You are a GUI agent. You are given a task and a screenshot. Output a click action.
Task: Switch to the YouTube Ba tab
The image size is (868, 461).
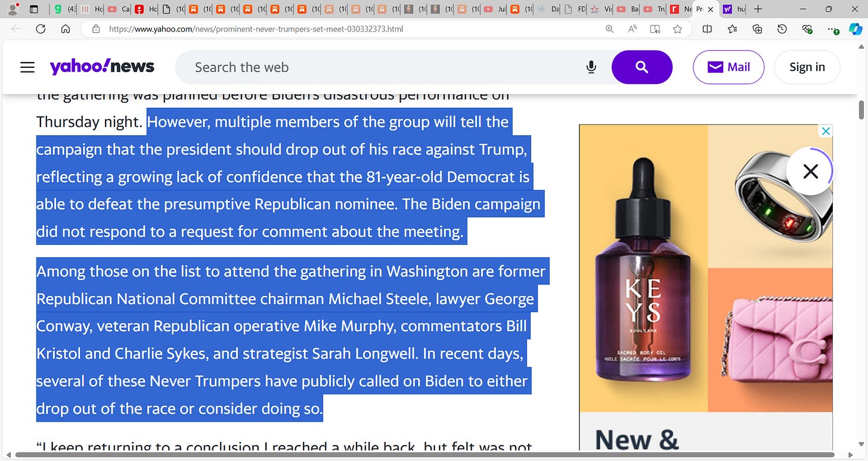[628, 10]
